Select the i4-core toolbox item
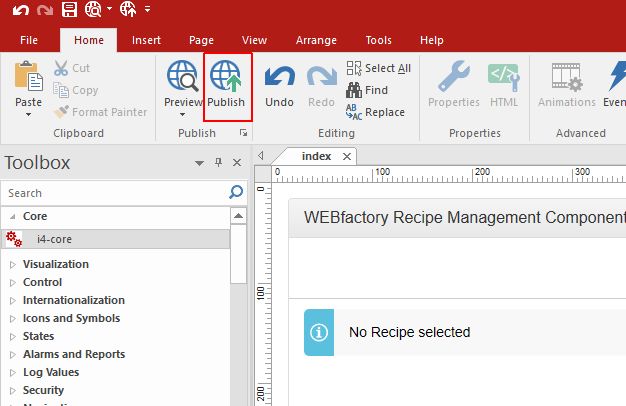Image resolution: width=626 pixels, height=406 pixels. 116,239
